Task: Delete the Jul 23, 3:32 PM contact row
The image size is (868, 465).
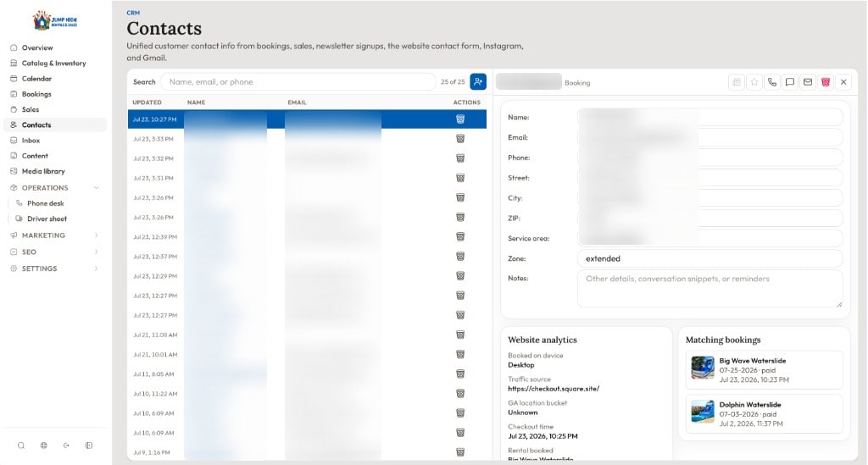Action: 460,158
